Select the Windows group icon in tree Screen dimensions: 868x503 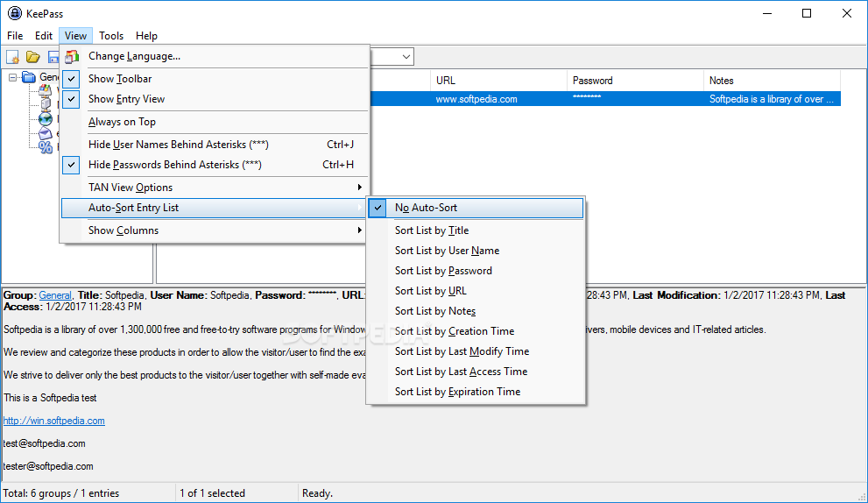click(46, 89)
